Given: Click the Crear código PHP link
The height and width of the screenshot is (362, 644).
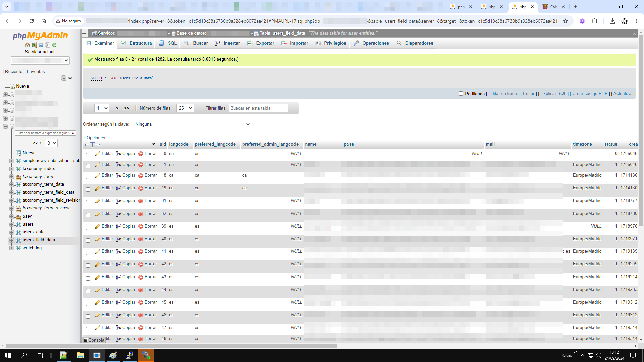Looking at the screenshot, I should pyautogui.click(x=590, y=94).
